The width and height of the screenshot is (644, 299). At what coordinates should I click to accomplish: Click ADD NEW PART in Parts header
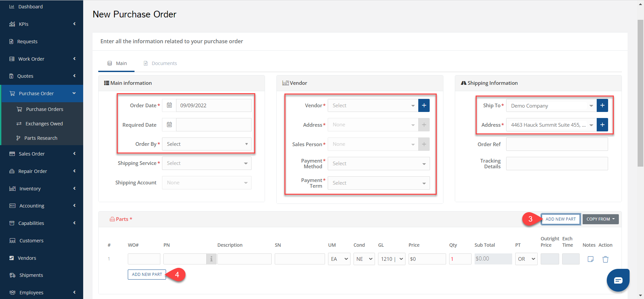(x=560, y=219)
